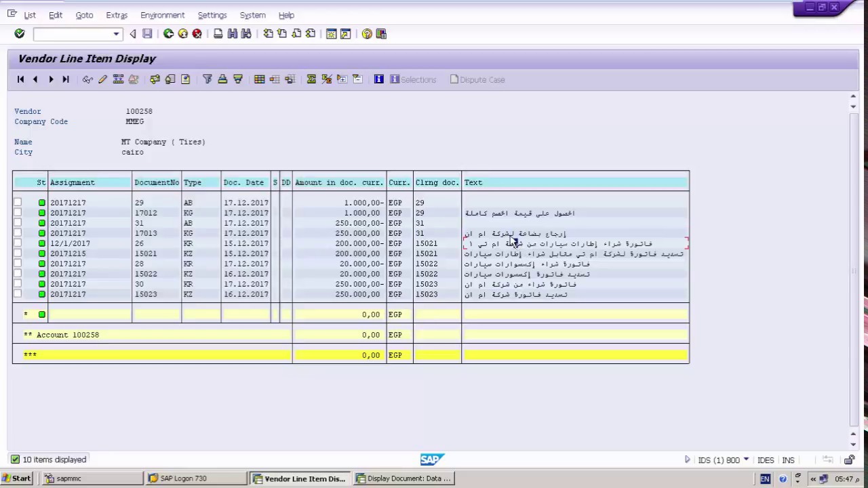Click the red Cancel icon
868x488 pixels.
tap(197, 34)
